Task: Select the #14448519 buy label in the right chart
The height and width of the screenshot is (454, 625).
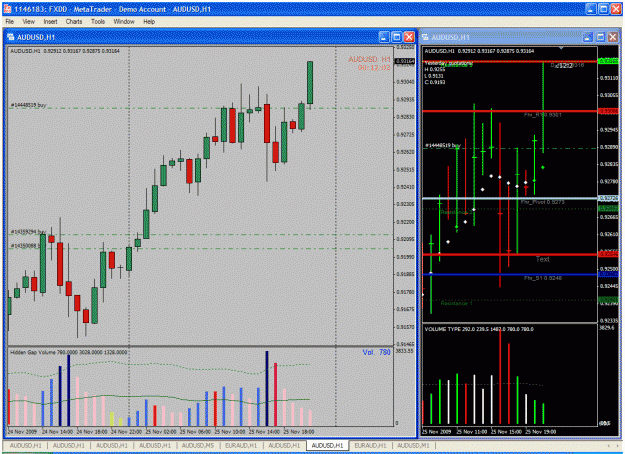Action: coord(443,145)
